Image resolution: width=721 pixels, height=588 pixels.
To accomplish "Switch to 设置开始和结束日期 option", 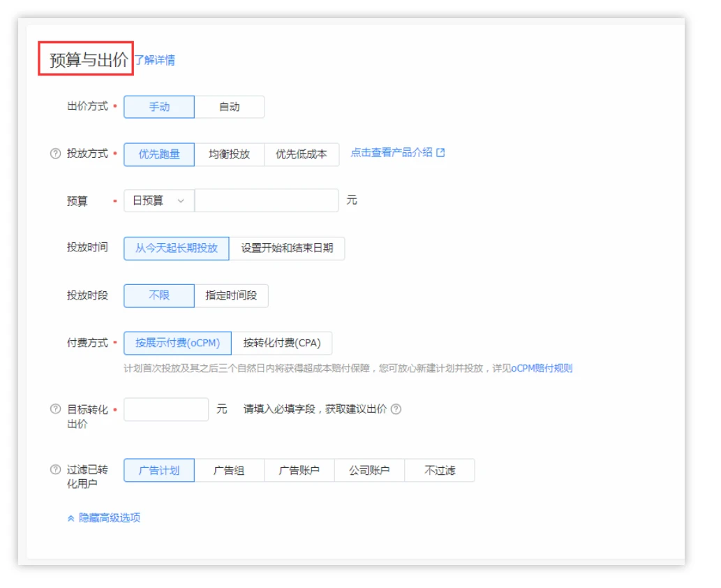I will (287, 248).
